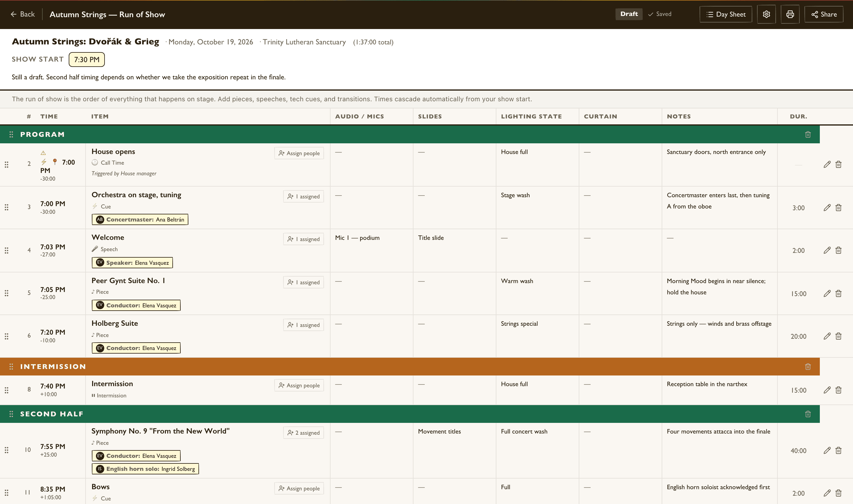Viewport: 853px width, 504px height.
Task: Click 'Strings special' lighting state cell
Action: (x=519, y=324)
